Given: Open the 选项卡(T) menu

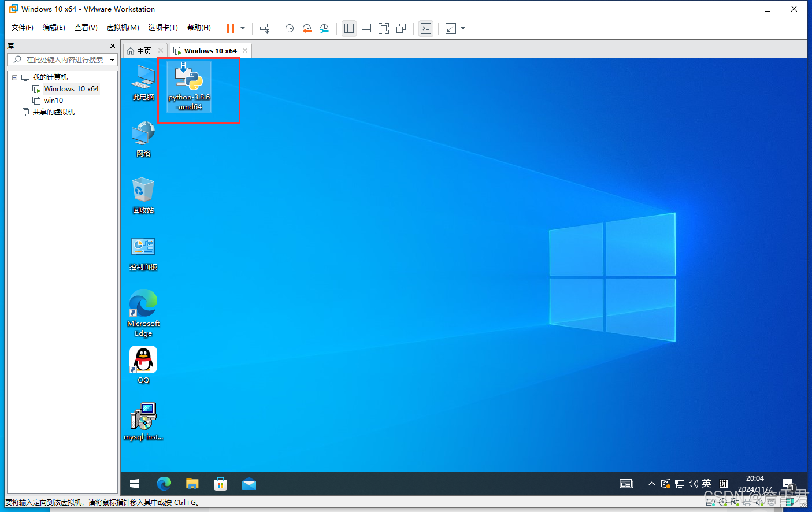Looking at the screenshot, I should tap(163, 28).
